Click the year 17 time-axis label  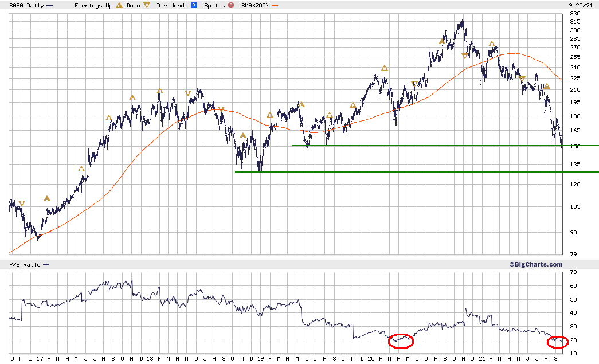tap(40, 359)
